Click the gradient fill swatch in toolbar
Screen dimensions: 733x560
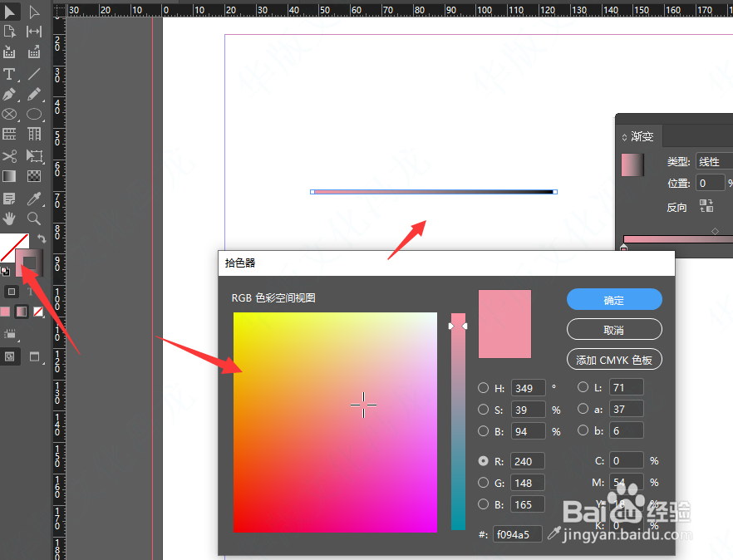coord(29,263)
